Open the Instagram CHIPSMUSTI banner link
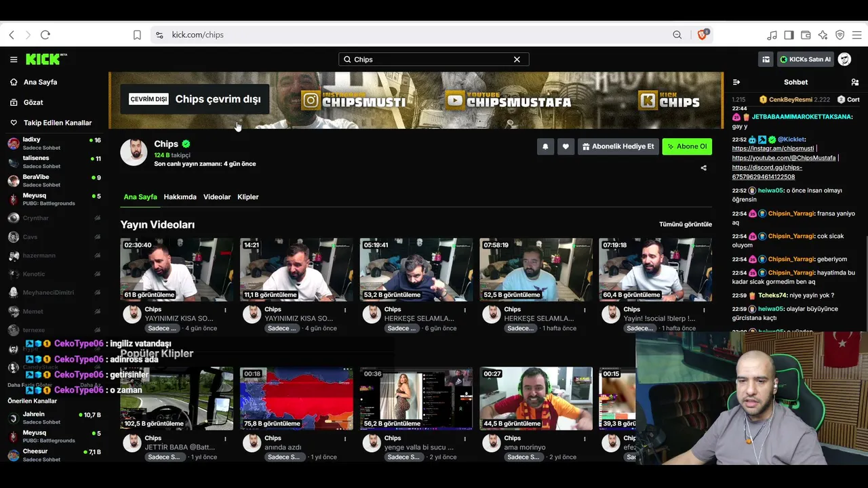The height and width of the screenshot is (488, 868). point(354,100)
